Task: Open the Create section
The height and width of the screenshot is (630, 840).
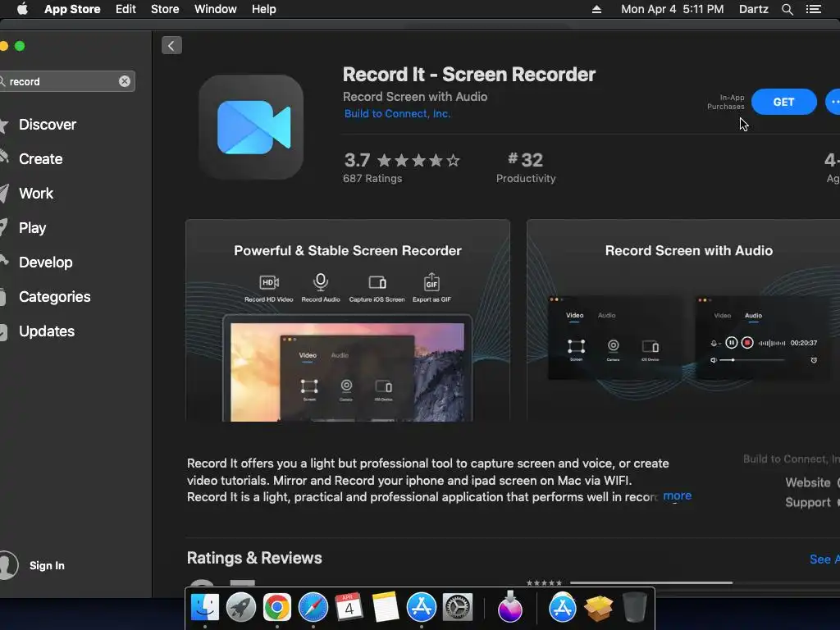Action: (x=41, y=159)
